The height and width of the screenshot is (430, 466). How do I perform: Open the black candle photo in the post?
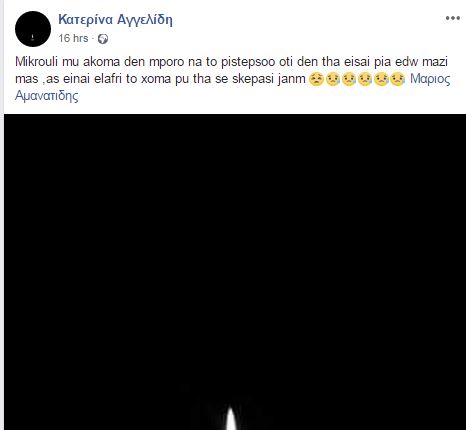coord(235,272)
